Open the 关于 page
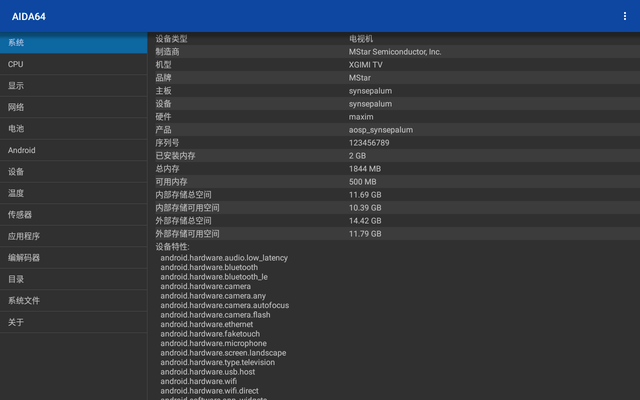Image resolution: width=640 pixels, height=400 pixels. [73, 322]
